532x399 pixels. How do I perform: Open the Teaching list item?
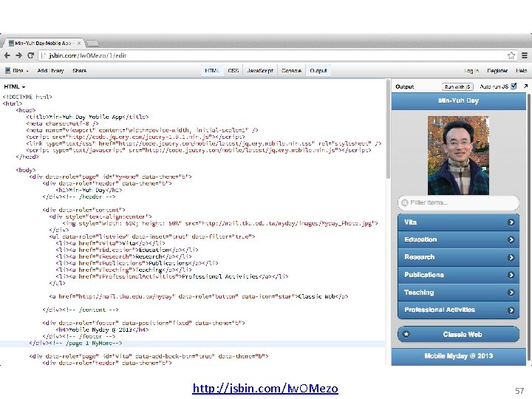[x=458, y=293]
